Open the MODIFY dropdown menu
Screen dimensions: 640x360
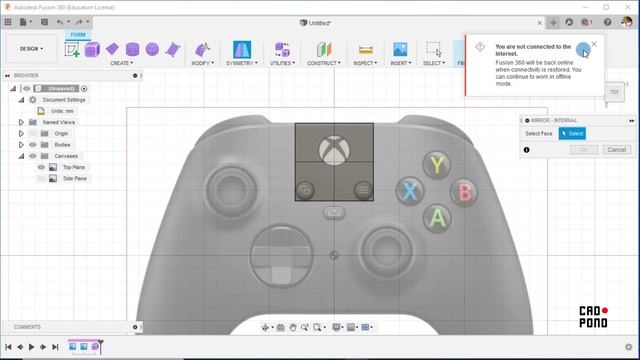tap(202, 63)
